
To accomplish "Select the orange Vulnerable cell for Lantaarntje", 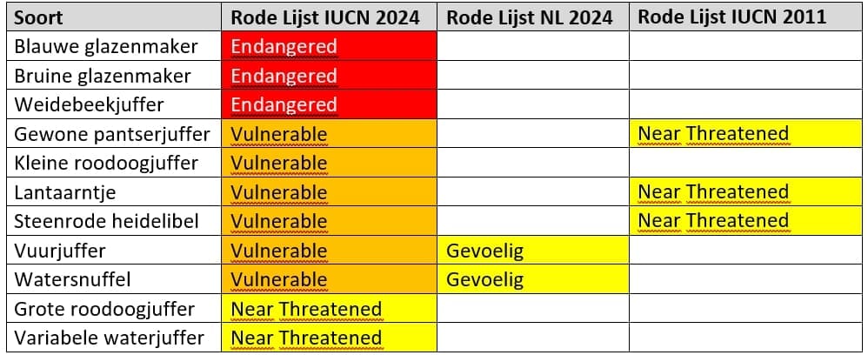I will 329,192.
